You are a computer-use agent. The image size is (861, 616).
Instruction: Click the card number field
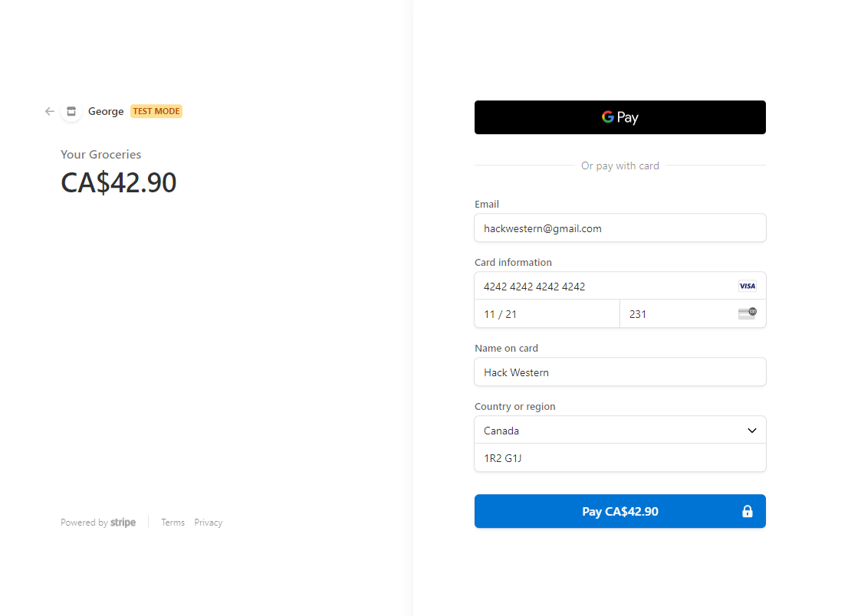(620, 286)
